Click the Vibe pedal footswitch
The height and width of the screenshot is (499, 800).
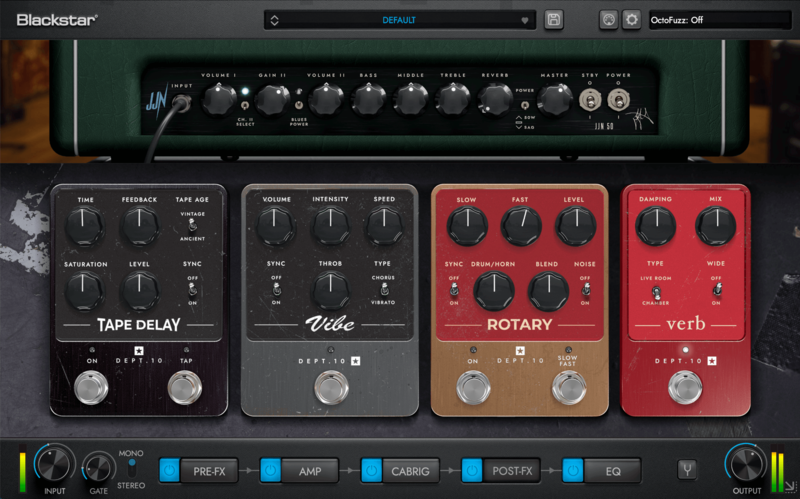(331, 388)
